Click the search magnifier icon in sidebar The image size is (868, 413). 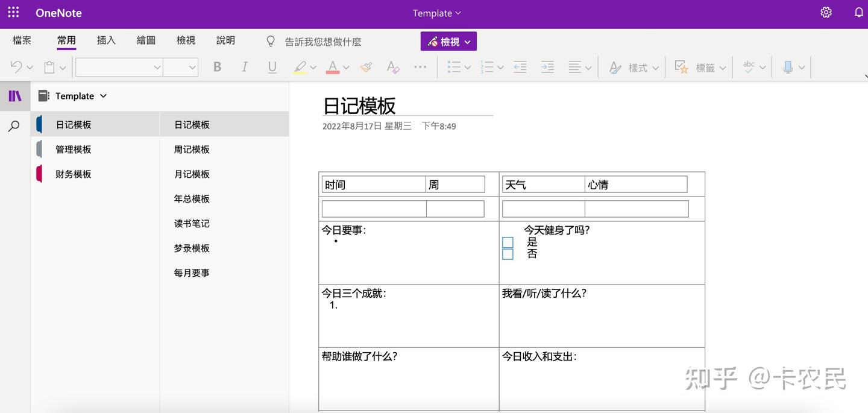click(14, 126)
